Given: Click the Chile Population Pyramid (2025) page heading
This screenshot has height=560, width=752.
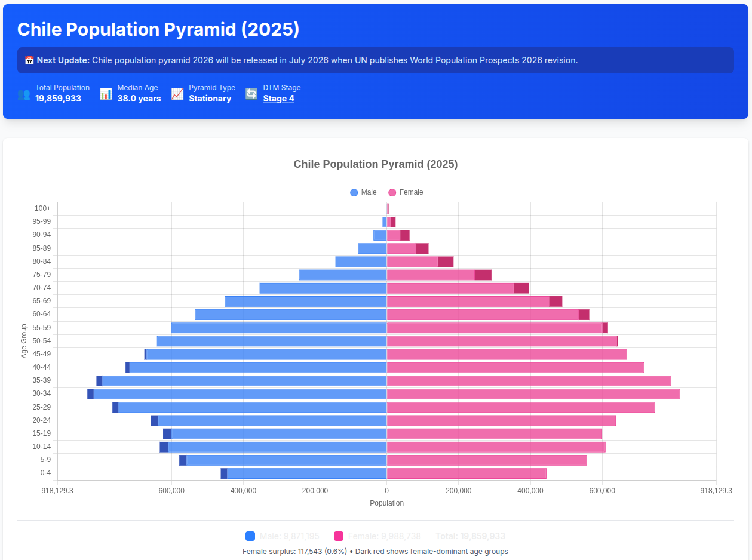Looking at the screenshot, I should click(158, 29).
